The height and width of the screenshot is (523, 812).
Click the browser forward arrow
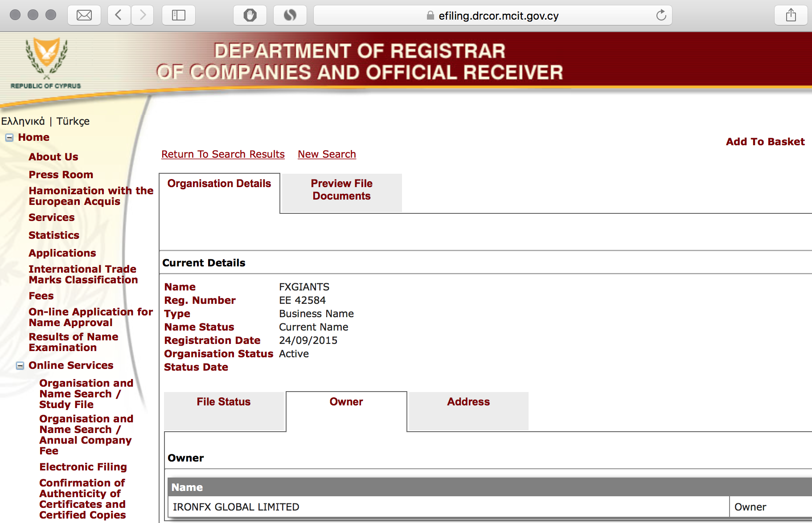(143, 16)
